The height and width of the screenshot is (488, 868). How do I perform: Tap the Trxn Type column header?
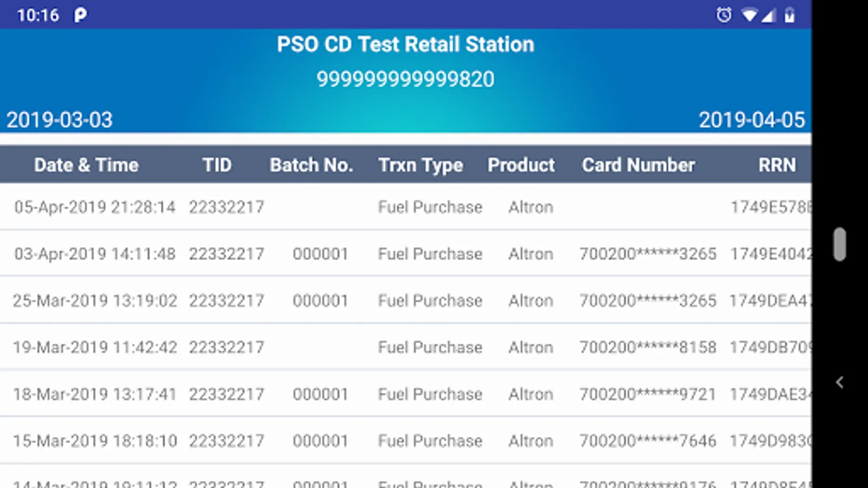click(x=420, y=165)
